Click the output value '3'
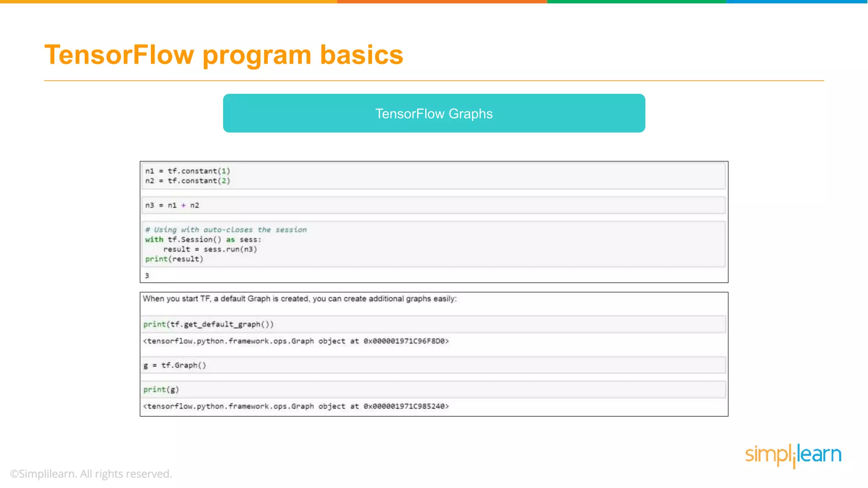This screenshot has height=488, width=868. (147, 276)
